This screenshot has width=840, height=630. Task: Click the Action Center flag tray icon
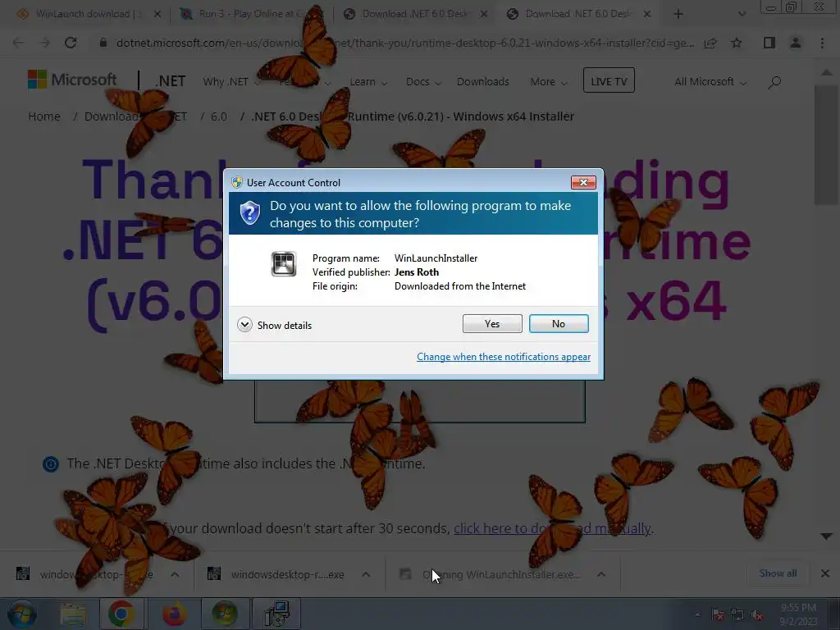point(718,615)
